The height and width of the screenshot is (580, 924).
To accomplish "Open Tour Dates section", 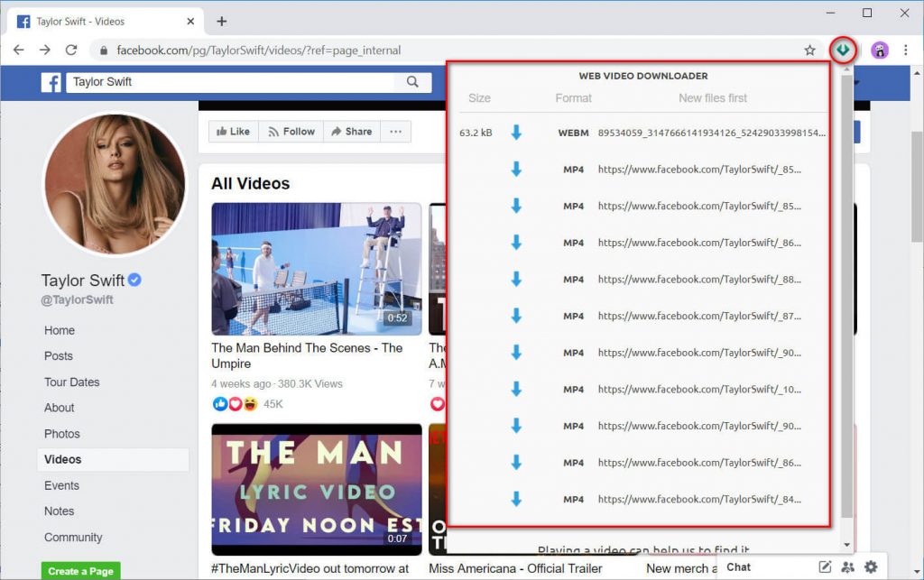I will pos(72,382).
